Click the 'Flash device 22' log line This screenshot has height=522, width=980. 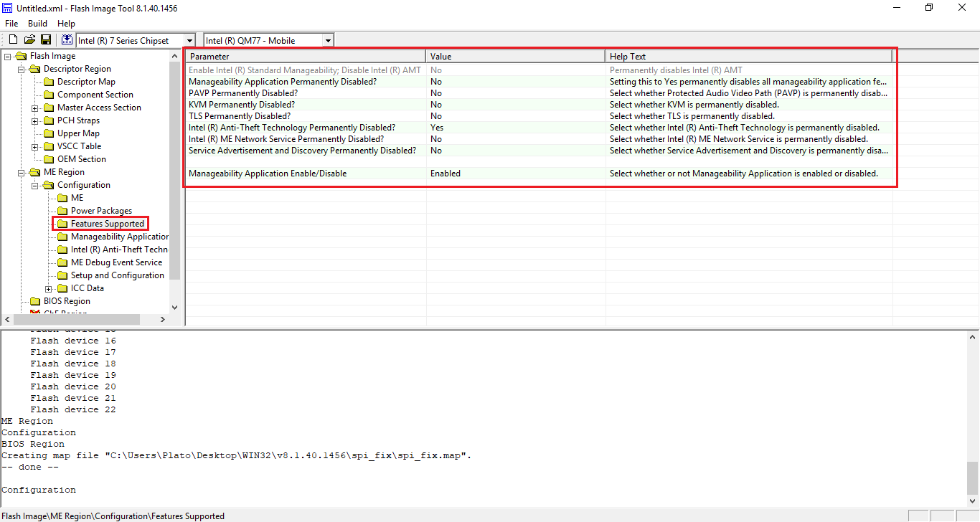[73, 409]
